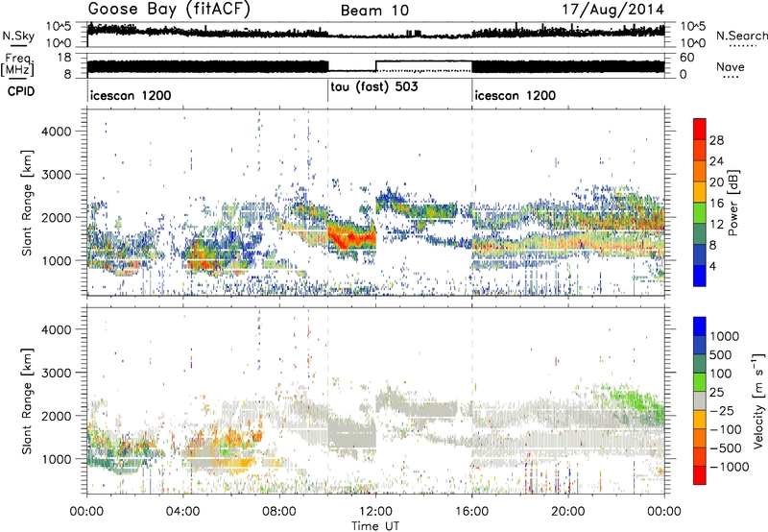Image resolution: width=768 pixels, height=532 pixels.
Task: Click the 'Slant Range [km]' label of power panel
Action: (x=27, y=203)
